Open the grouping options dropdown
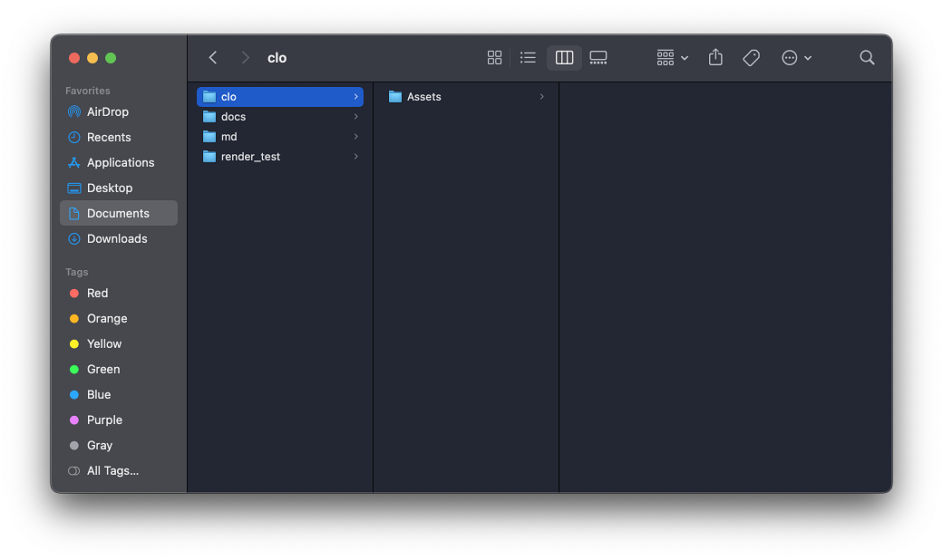 671,57
